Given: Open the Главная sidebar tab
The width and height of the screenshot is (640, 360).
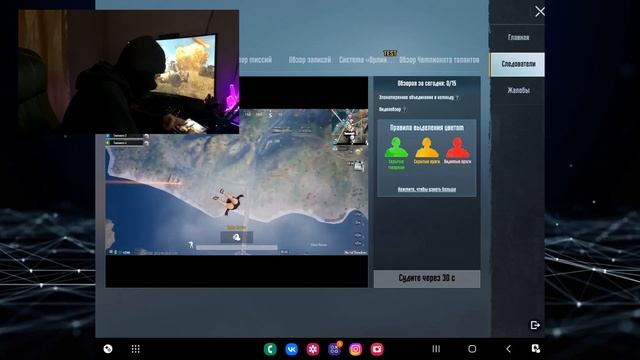Looking at the screenshot, I should coord(518,38).
